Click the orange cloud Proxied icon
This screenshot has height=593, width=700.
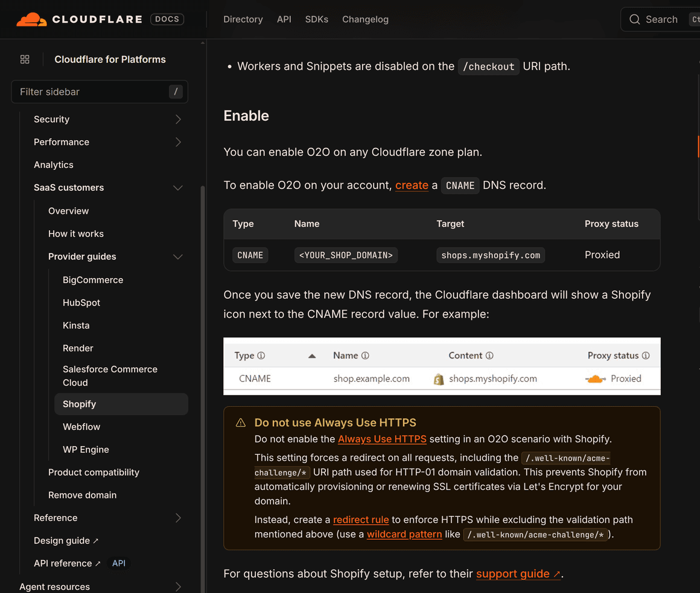pyautogui.click(x=595, y=379)
